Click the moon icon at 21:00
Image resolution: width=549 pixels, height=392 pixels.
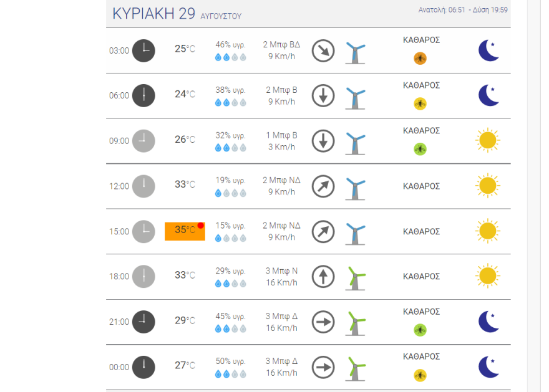tap(489, 322)
